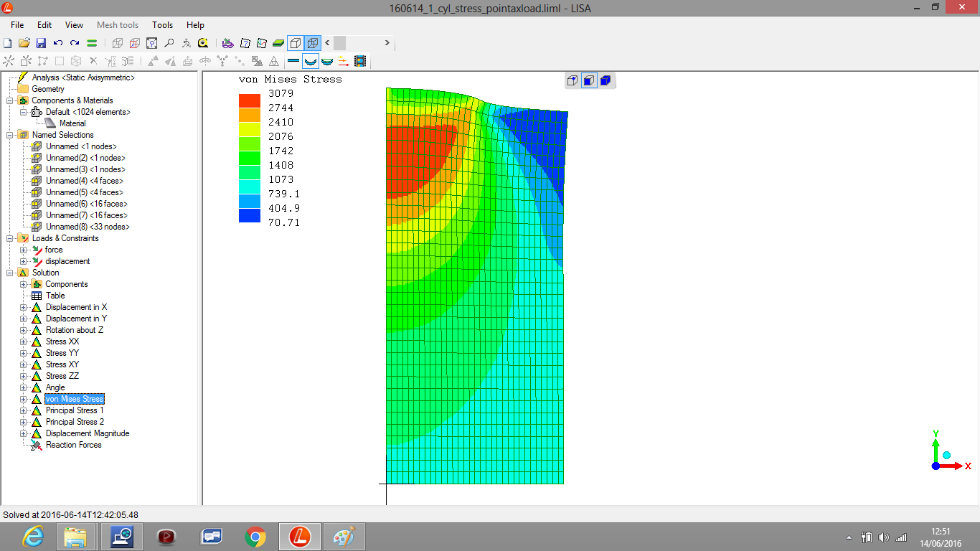980x551 pixels.
Task: Click the red 3079 legend color swatch
Action: click(249, 100)
